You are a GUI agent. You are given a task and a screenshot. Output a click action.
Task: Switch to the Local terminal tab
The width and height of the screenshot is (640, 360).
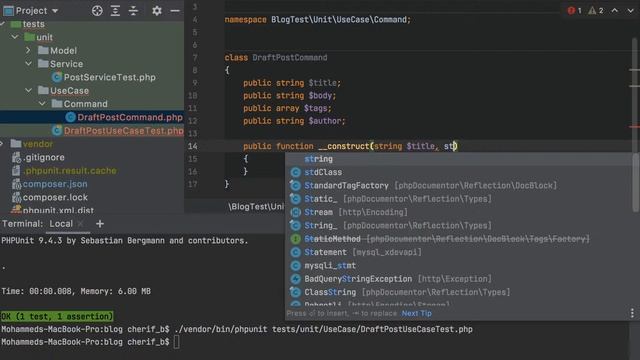tap(61, 224)
